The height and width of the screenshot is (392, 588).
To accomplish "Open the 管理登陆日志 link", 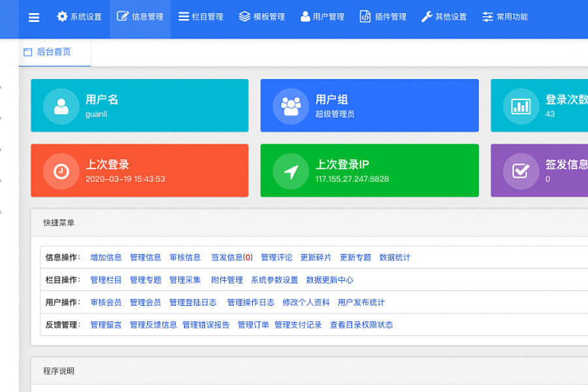I will pyautogui.click(x=193, y=302).
